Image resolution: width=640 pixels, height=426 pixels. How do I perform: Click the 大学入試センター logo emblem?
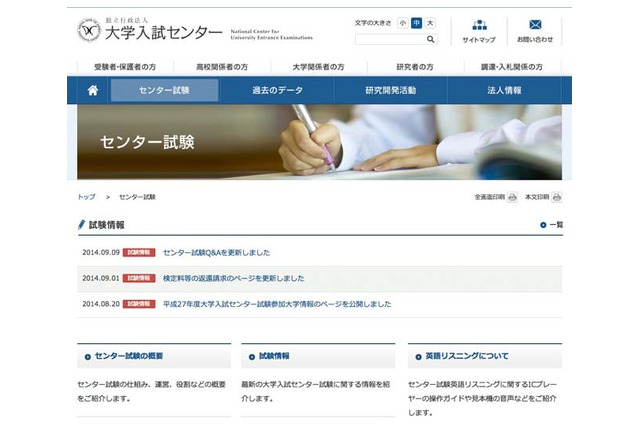pos(89,30)
